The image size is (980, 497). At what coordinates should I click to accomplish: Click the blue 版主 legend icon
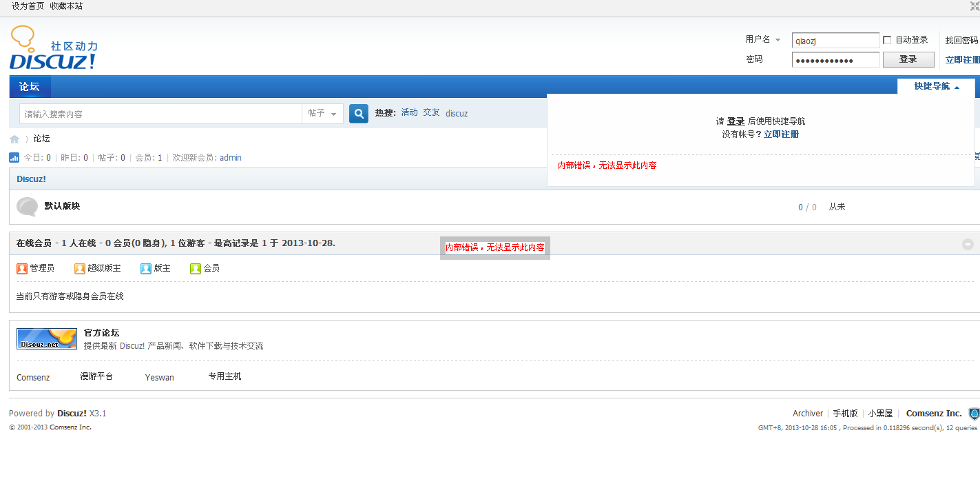(146, 268)
